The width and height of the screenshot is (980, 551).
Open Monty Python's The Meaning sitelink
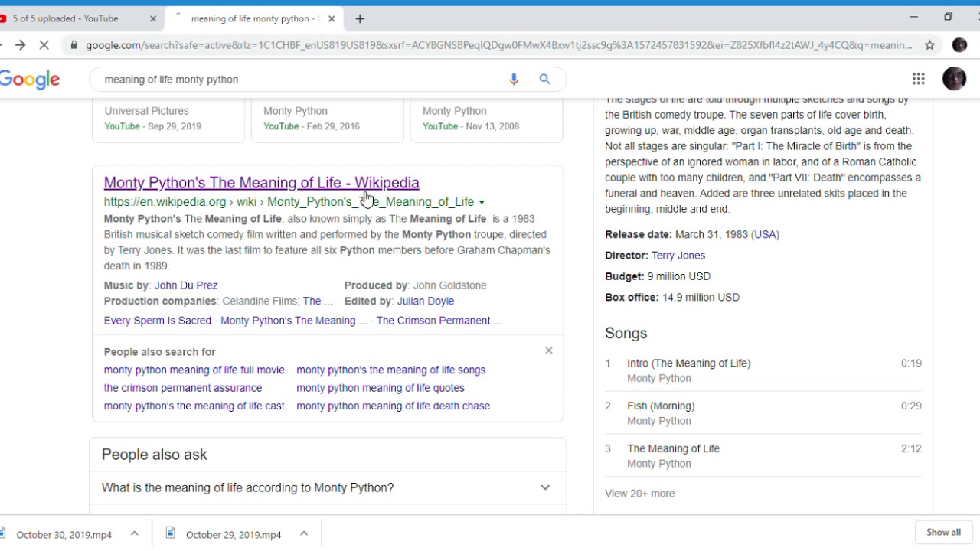(294, 321)
